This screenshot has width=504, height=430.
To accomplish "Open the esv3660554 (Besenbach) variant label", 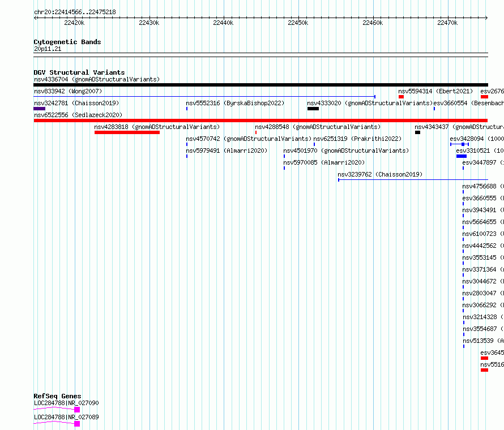I will coord(469,103).
